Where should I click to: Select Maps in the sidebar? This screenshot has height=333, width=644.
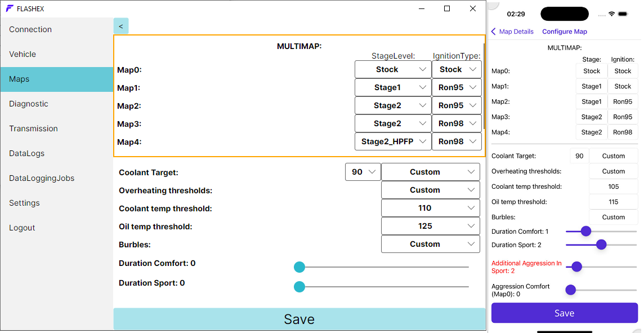tap(57, 79)
